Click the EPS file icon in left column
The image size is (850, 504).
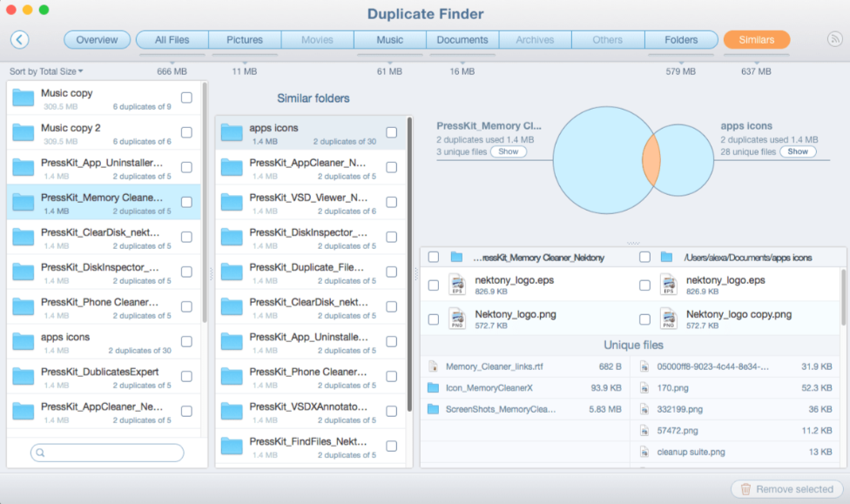tap(457, 285)
